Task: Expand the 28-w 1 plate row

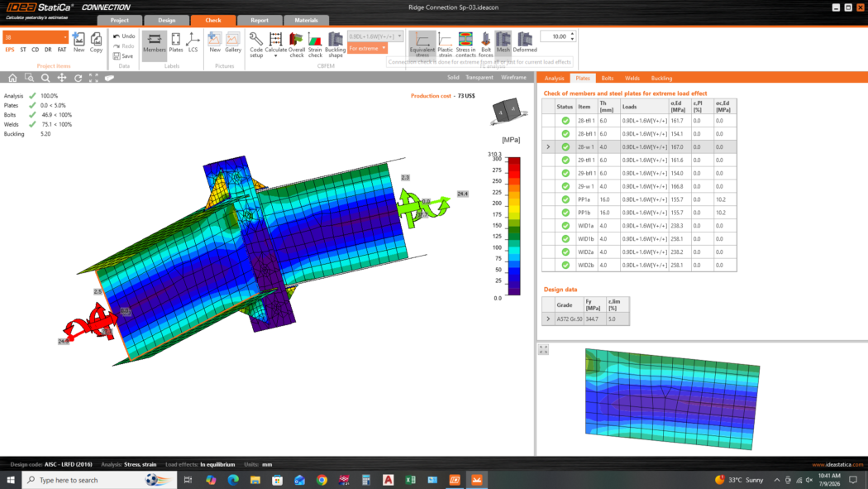Action: [x=549, y=146]
